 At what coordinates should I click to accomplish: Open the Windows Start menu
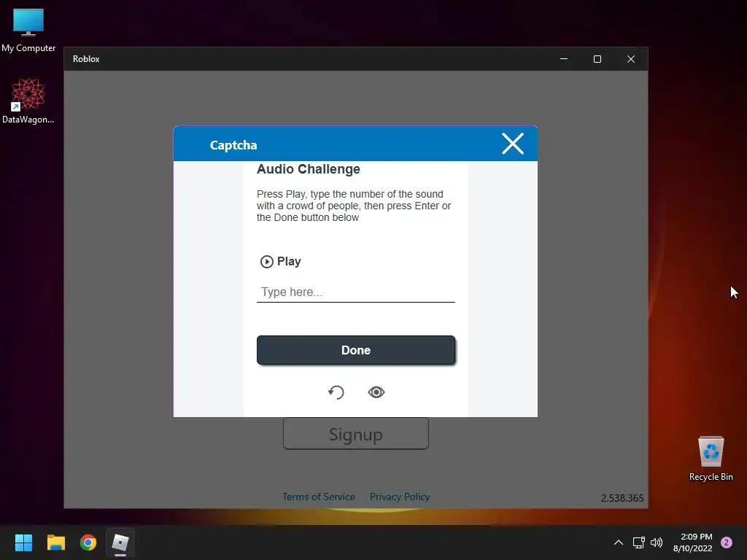[24, 542]
